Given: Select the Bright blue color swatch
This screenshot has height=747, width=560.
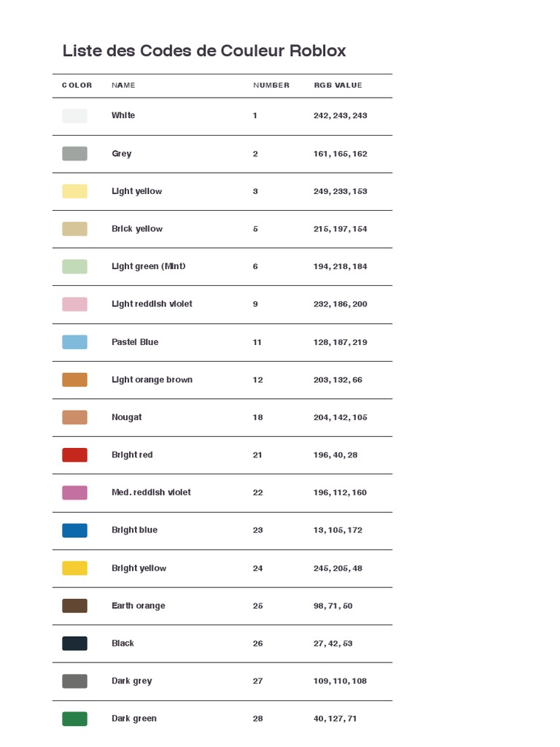Looking at the screenshot, I should pos(74,530).
